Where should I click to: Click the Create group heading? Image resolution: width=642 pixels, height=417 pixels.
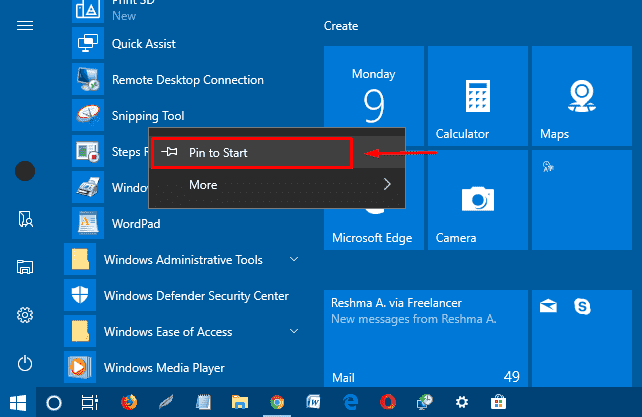click(x=341, y=26)
